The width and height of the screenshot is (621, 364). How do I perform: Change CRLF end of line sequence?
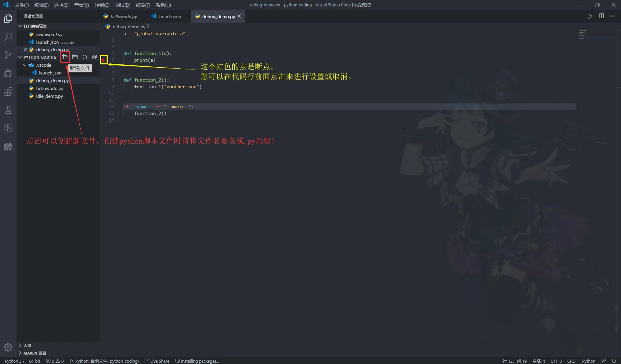click(572, 361)
